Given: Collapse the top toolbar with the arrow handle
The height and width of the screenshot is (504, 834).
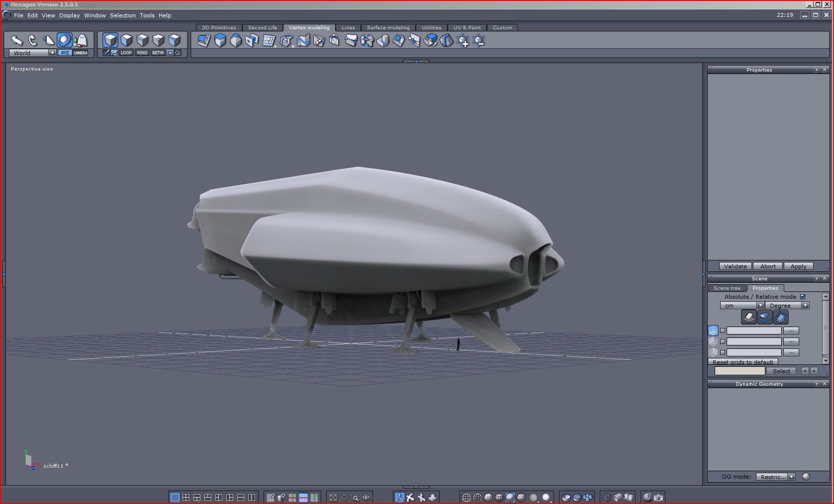Looking at the screenshot, I should pos(416,61).
